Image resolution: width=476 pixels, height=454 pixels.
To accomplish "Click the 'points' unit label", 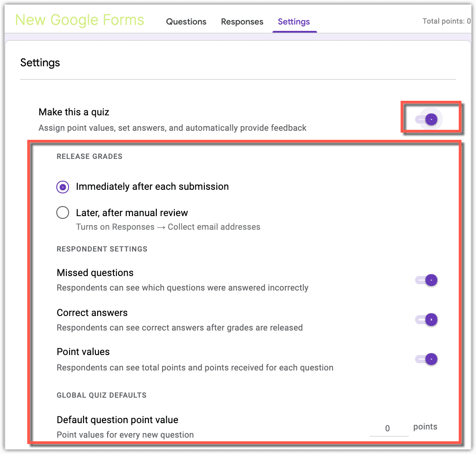I will [425, 427].
